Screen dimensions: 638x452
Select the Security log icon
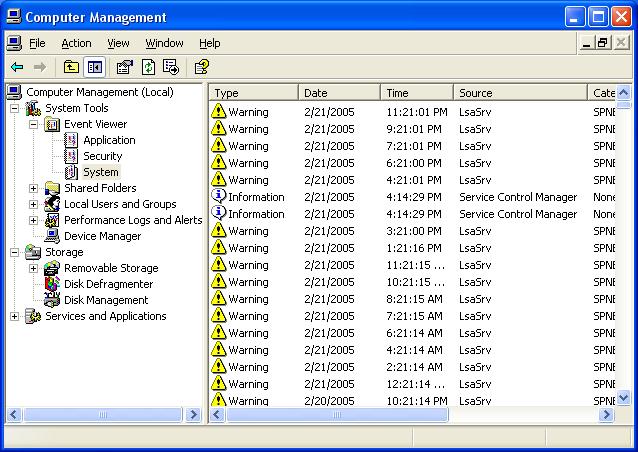point(71,156)
